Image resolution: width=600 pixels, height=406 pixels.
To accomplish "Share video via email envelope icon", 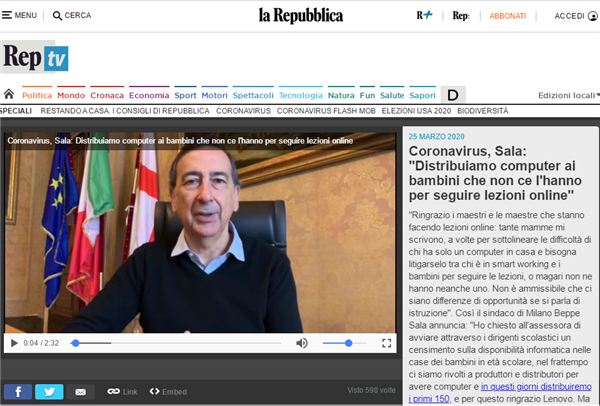I will point(80,391).
